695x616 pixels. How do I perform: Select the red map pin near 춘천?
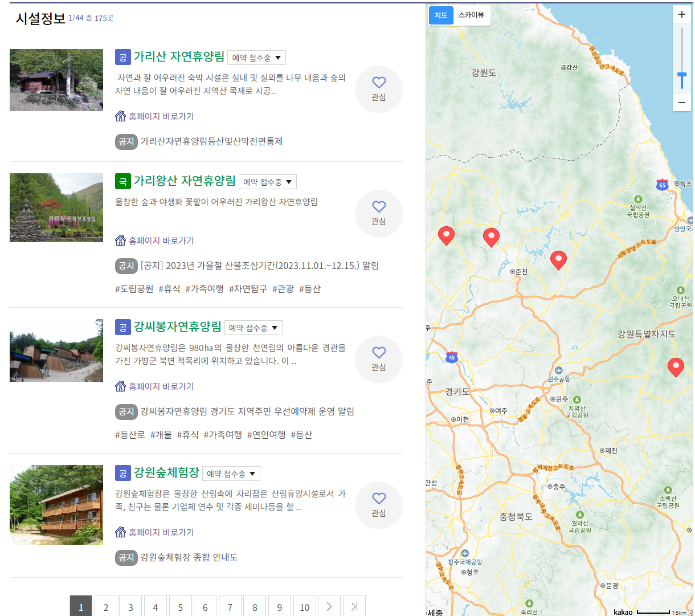559,259
